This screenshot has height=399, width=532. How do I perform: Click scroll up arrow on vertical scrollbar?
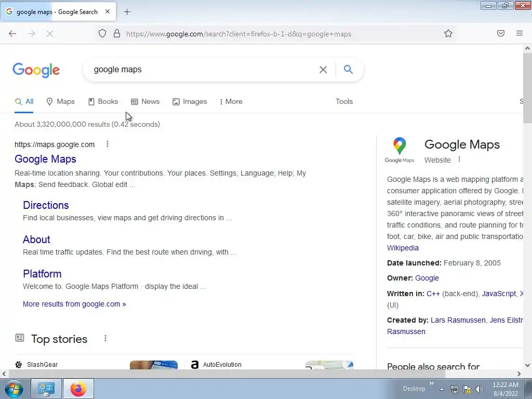point(528,48)
